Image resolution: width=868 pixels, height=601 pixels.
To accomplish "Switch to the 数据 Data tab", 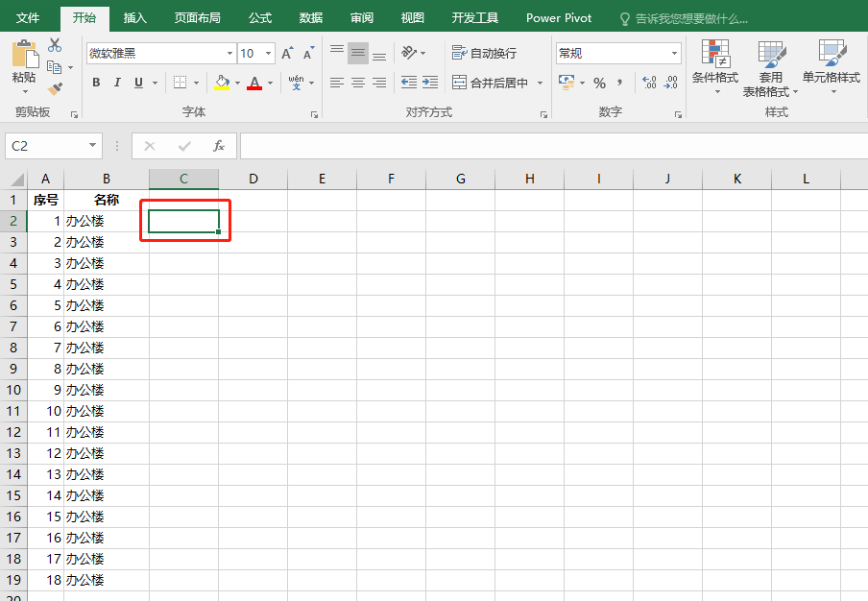I will [x=311, y=17].
